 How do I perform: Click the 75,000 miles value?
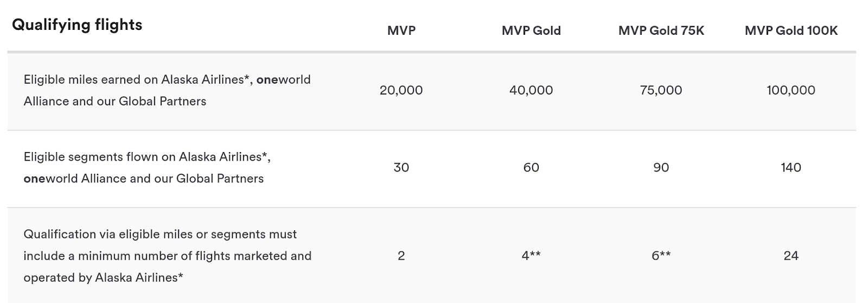coord(661,90)
